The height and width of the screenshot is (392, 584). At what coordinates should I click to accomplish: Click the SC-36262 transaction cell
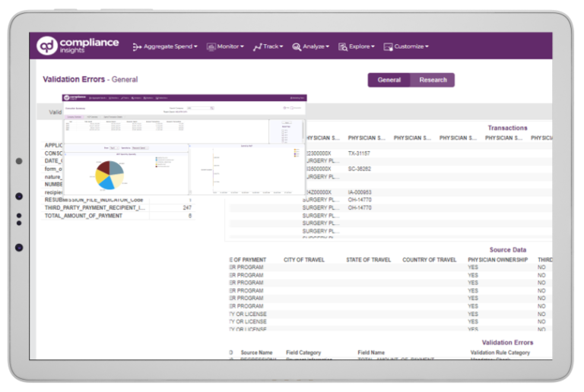[360, 169]
